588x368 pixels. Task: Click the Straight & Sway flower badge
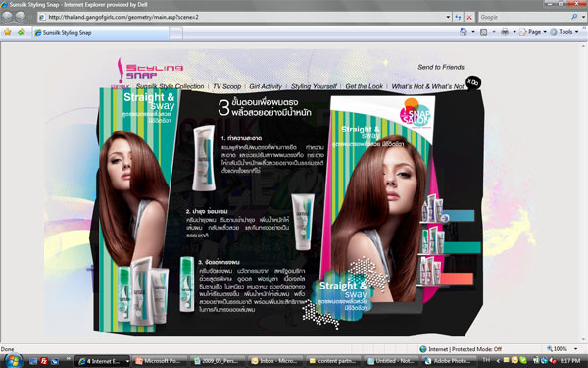coord(342,295)
